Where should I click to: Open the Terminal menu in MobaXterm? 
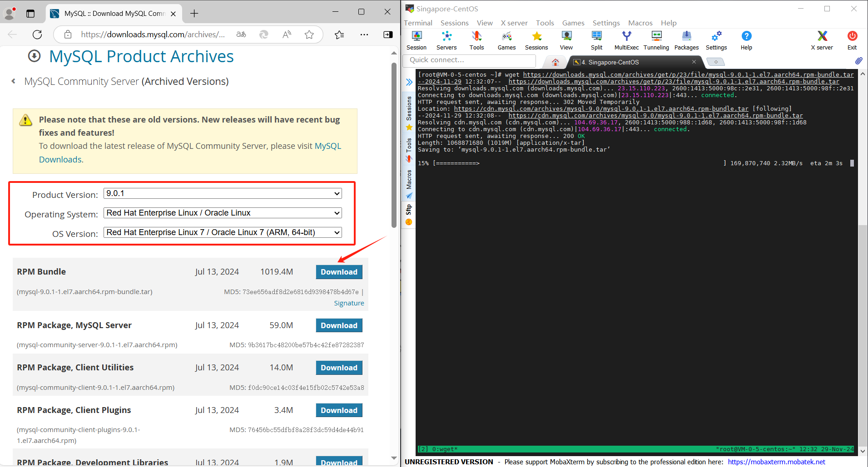pyautogui.click(x=418, y=23)
